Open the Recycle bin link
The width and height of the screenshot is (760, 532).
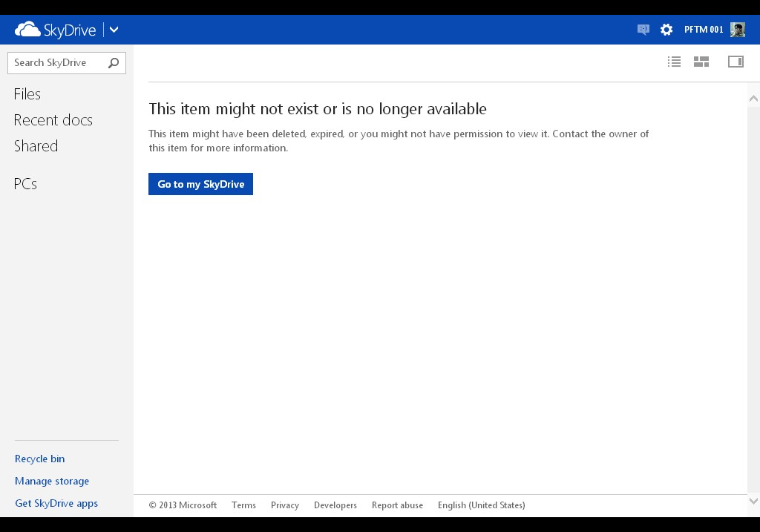tap(39, 459)
